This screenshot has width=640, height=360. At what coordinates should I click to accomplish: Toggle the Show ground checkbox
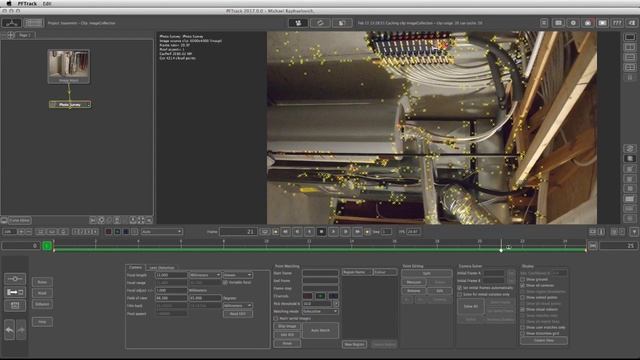pos(522,280)
